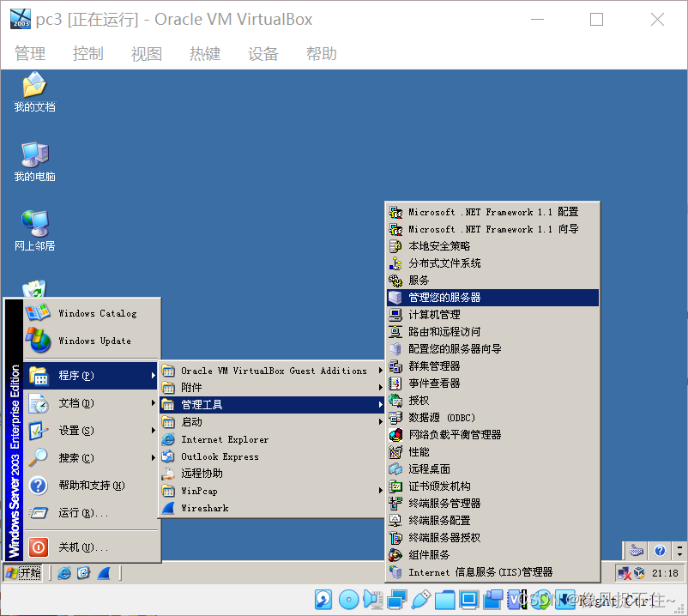The image size is (688, 616).
Task: Open 远程桌面 admin tool
Action: tap(492, 469)
